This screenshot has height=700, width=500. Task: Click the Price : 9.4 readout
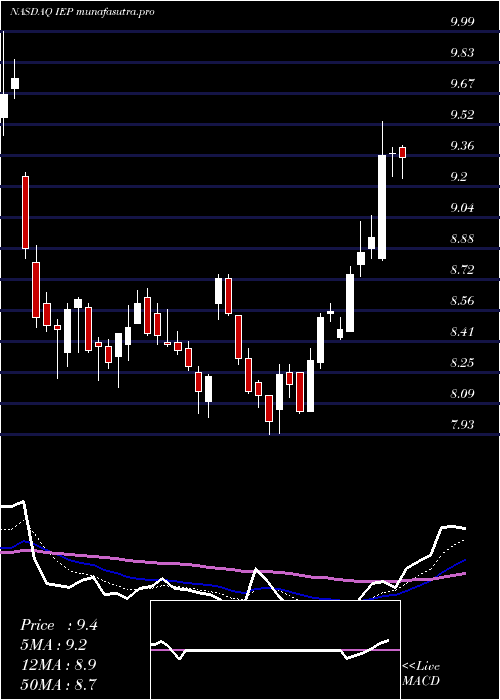(x=58, y=625)
